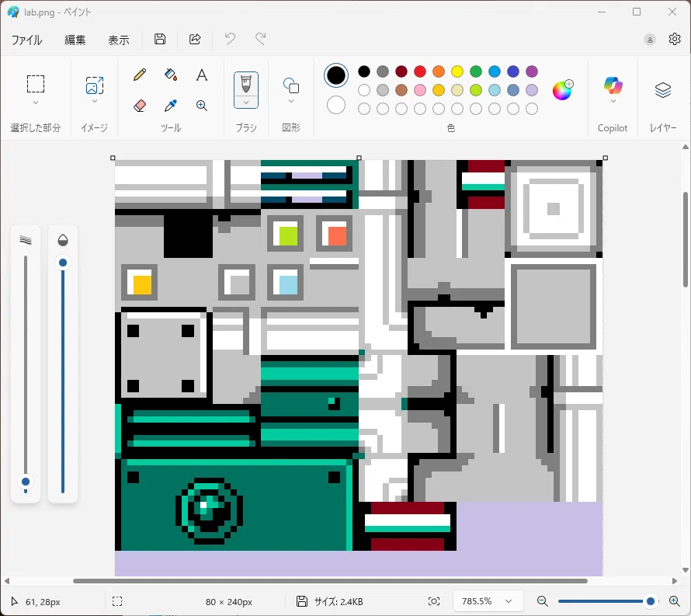The height and width of the screenshot is (616, 691).
Task: Click the Save icon in title toolbar
Action: click(160, 40)
